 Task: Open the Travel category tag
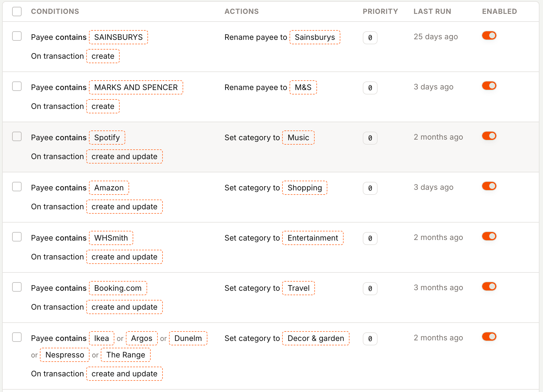(x=299, y=288)
